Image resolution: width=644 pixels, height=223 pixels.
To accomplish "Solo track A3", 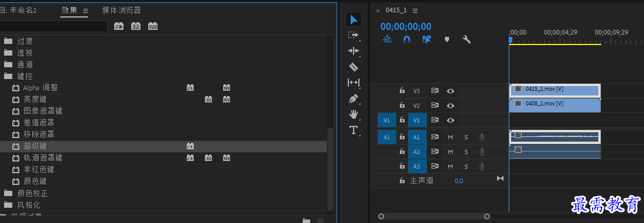I will coord(466,166).
